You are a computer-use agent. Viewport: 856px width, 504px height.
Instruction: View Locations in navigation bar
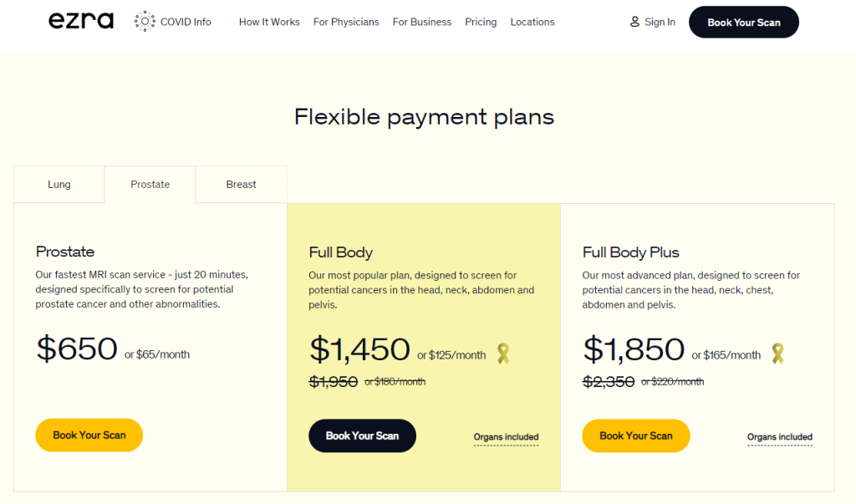pyautogui.click(x=532, y=22)
